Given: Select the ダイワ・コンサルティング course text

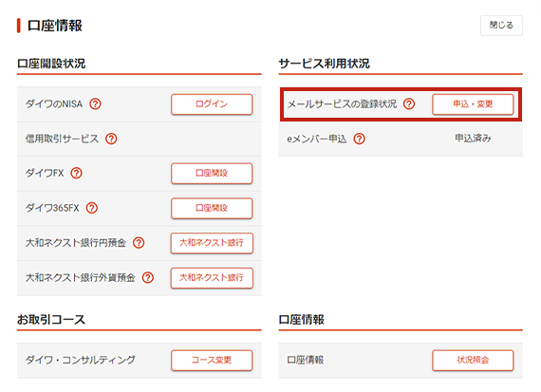Looking at the screenshot, I should pos(80,360).
